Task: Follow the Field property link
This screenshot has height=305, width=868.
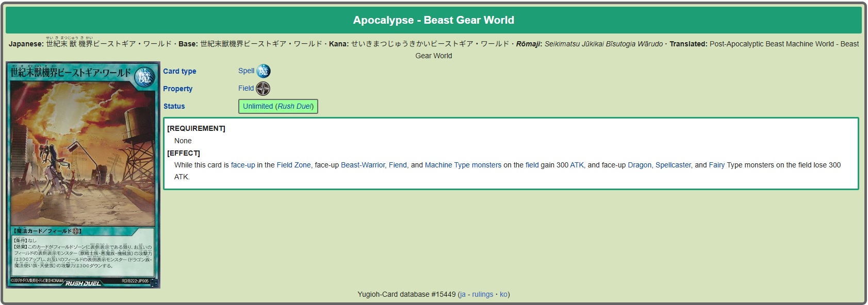Action: [246, 88]
